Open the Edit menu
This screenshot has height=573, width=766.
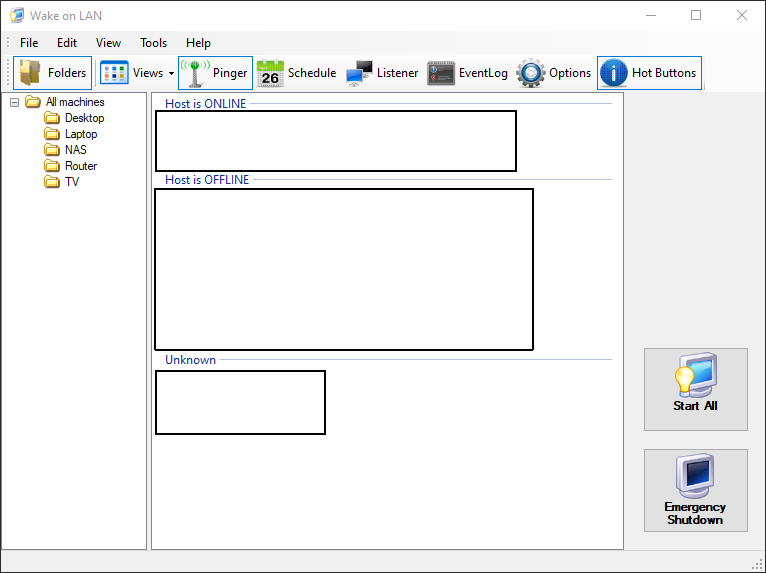[67, 43]
